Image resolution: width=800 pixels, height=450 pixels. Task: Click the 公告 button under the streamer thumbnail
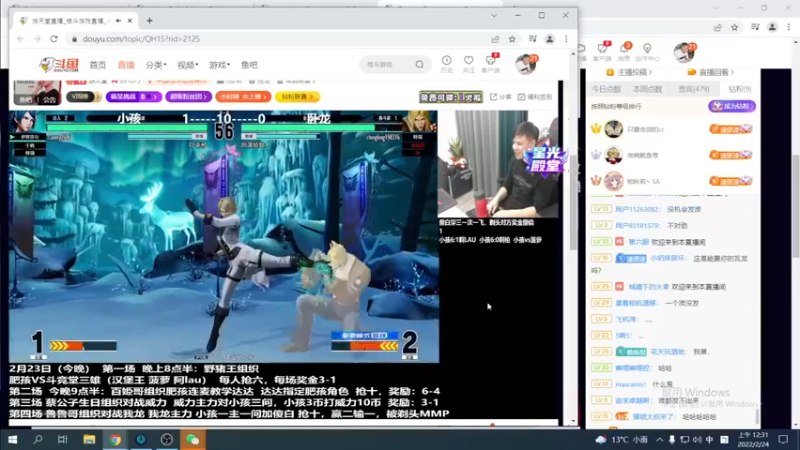(x=49, y=100)
